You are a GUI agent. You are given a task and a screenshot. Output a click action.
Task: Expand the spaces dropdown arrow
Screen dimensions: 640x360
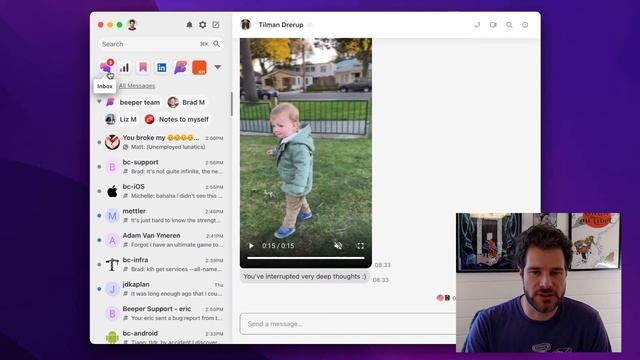218,67
